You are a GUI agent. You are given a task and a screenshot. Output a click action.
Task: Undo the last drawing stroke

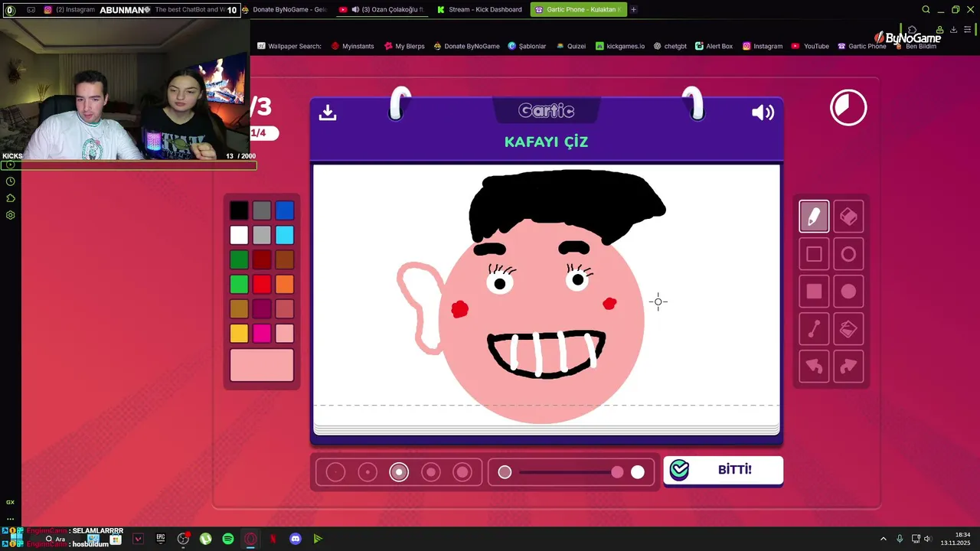point(814,367)
